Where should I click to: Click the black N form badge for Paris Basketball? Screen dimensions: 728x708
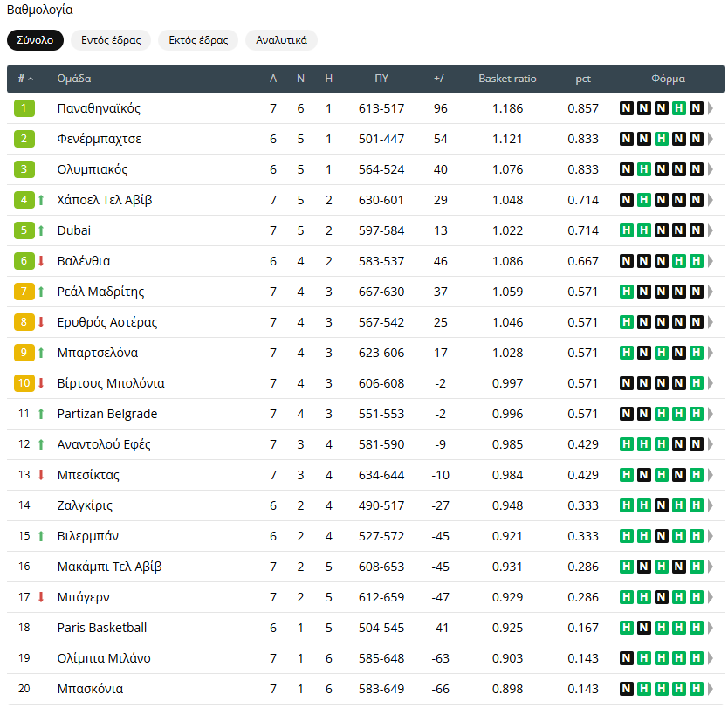click(644, 628)
